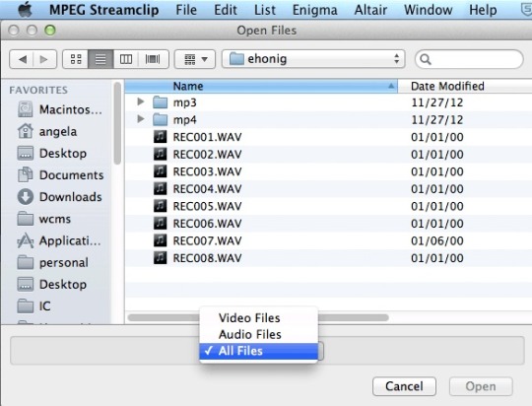Image resolution: width=532 pixels, height=406 pixels.
Task: Sort by Date Modified column header
Action: [x=465, y=86]
